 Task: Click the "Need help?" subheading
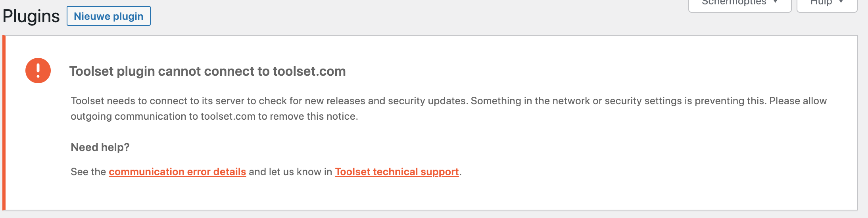tap(100, 147)
